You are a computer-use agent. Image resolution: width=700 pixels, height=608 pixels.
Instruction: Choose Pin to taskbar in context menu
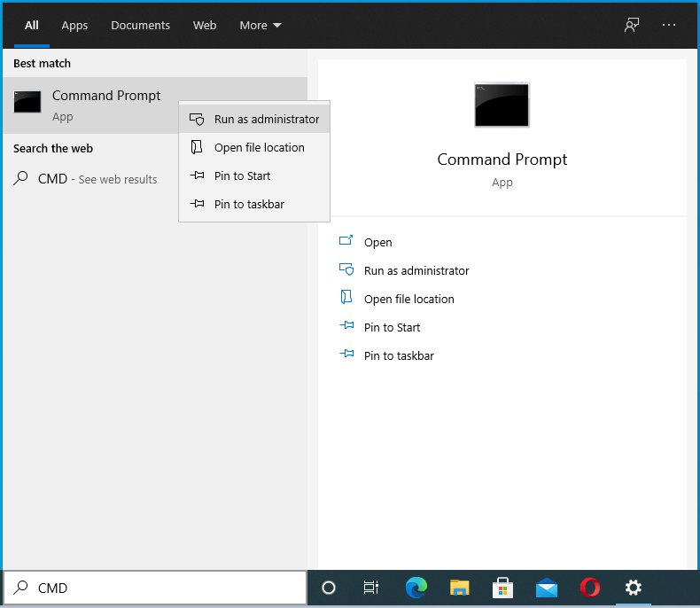pos(249,204)
